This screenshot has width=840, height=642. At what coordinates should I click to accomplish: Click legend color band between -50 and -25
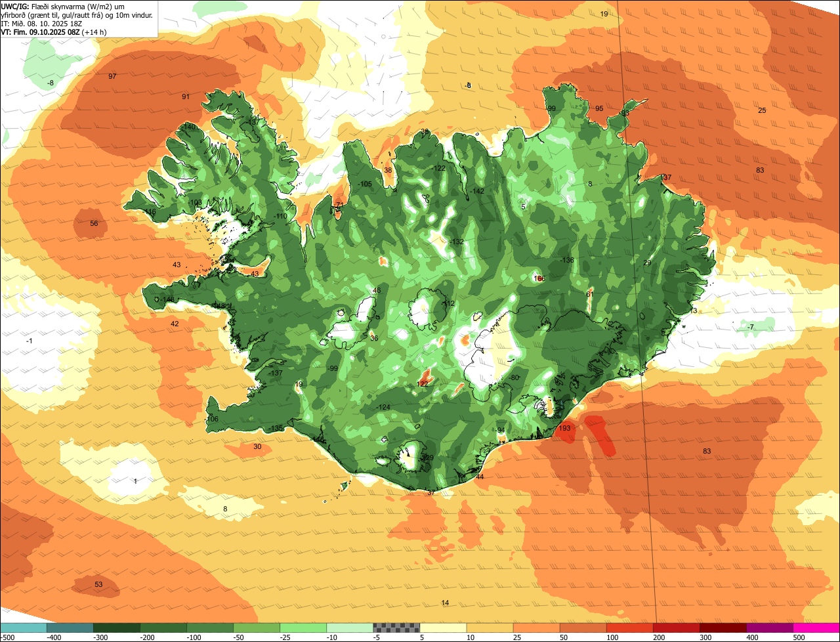[x=257, y=628]
